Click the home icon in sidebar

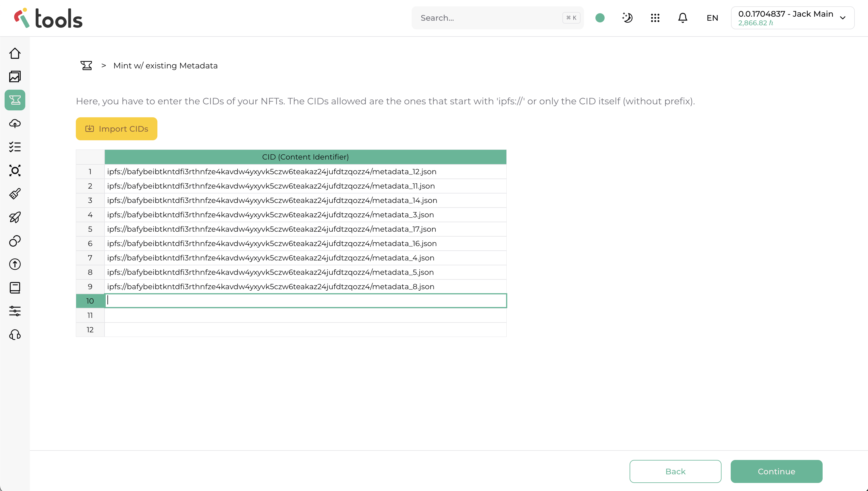point(15,53)
